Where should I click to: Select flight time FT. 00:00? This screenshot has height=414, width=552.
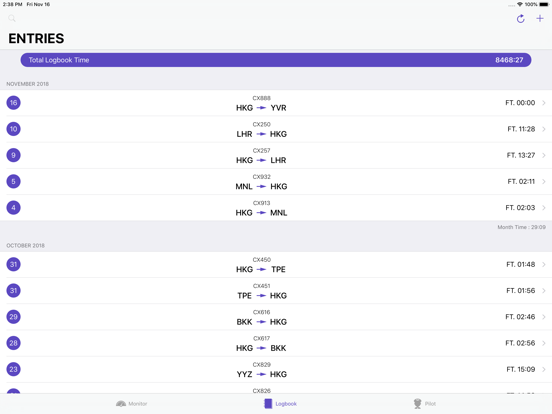[520, 103]
